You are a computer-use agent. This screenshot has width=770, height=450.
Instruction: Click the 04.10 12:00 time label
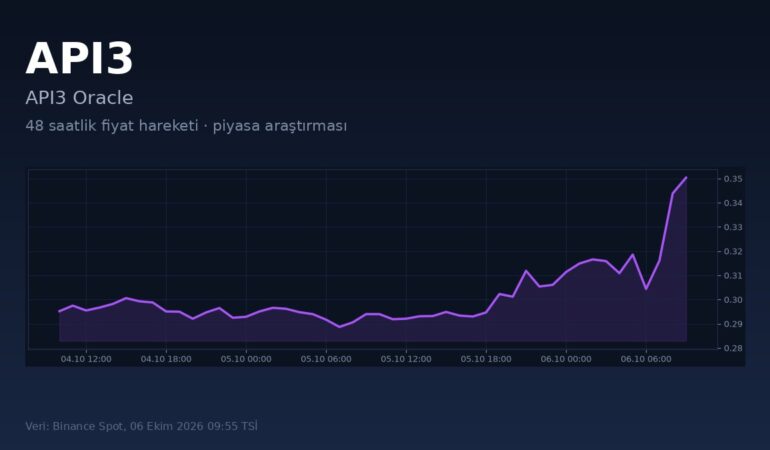(86, 359)
